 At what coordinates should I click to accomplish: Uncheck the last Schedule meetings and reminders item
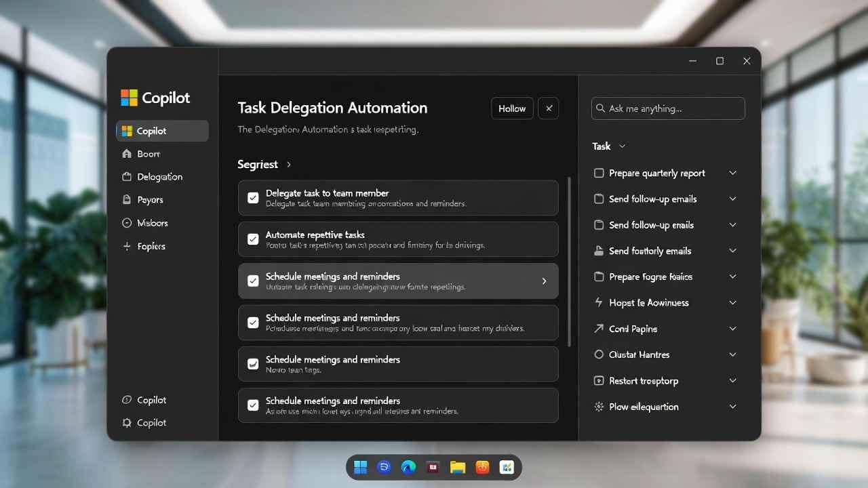252,405
